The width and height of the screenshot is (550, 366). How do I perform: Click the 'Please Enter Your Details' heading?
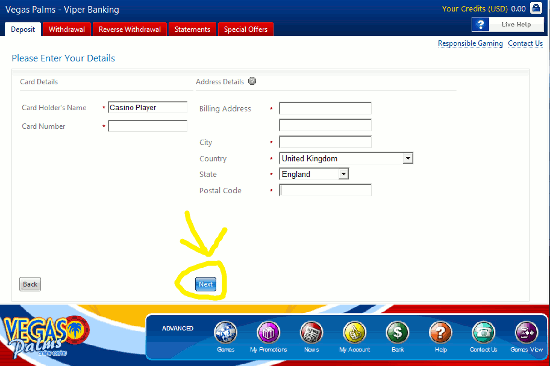(63, 58)
